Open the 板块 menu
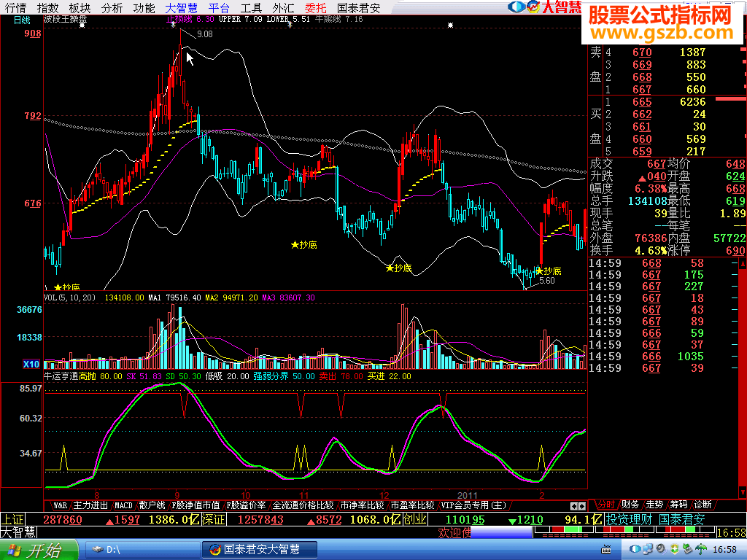Screen dimensions: 747x560 [80, 7]
